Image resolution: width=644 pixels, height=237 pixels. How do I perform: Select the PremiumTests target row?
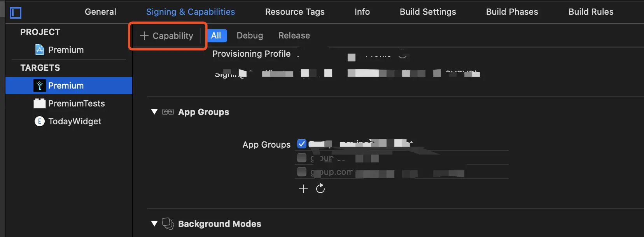76,103
